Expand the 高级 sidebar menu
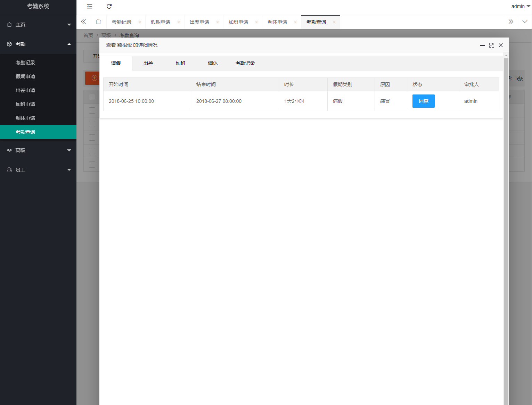This screenshot has height=405, width=532. [38, 150]
